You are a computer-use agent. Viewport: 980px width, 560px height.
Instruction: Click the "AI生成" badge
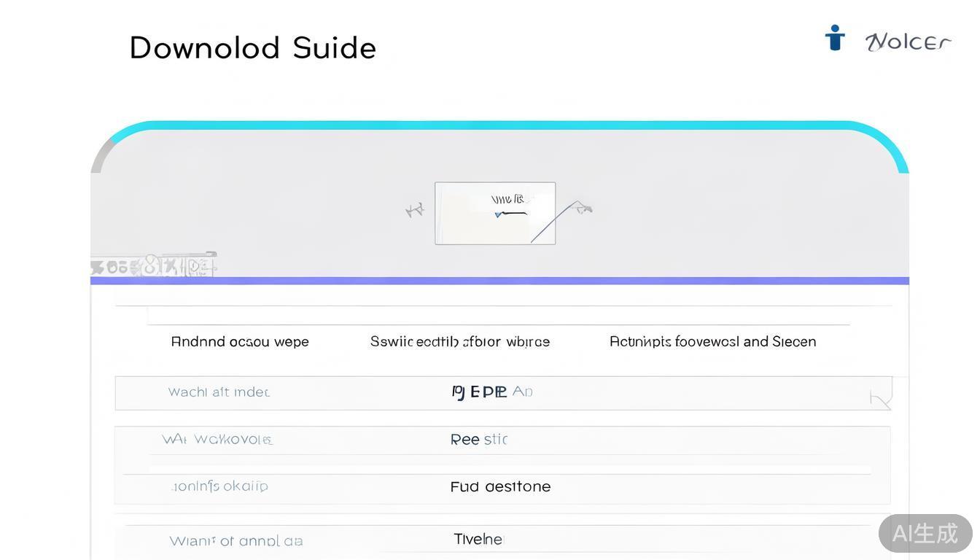[925, 533]
